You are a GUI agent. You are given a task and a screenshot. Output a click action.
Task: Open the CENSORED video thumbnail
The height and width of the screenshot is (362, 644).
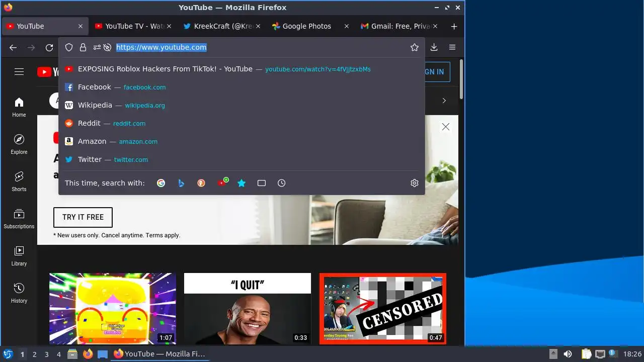(x=383, y=309)
